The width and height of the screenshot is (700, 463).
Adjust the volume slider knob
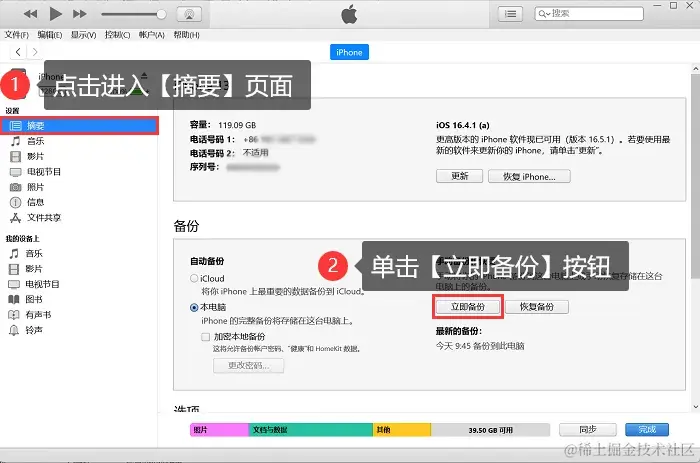(161, 14)
